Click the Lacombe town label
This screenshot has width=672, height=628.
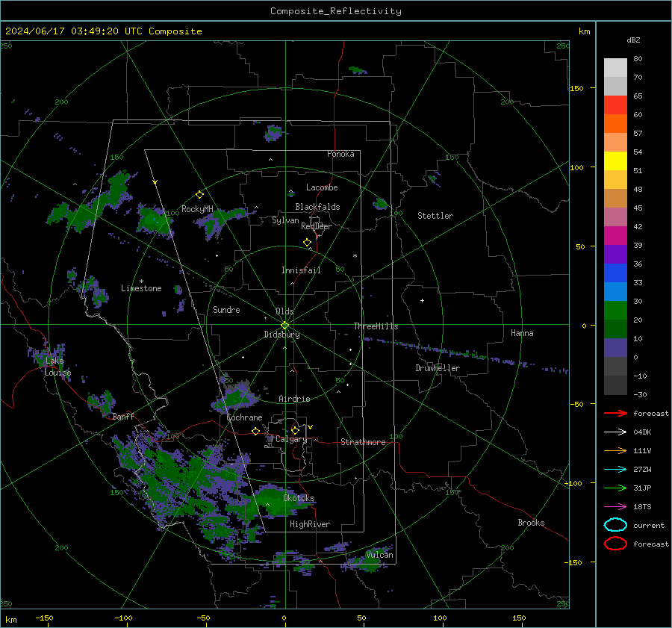click(x=322, y=187)
